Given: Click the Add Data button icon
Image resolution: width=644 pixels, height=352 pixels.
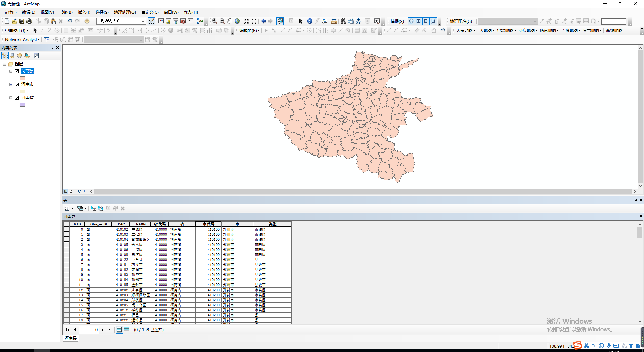Looking at the screenshot, I should click(87, 21).
